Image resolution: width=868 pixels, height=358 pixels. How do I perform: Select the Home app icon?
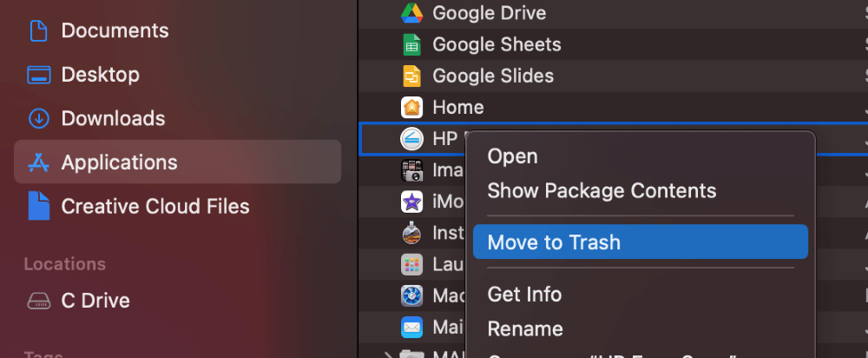coord(411,108)
